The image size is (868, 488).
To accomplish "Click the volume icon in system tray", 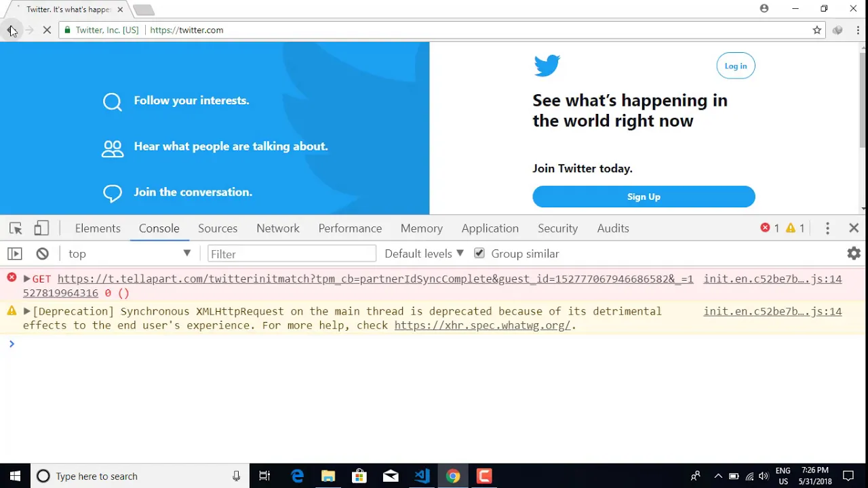I will [764, 476].
